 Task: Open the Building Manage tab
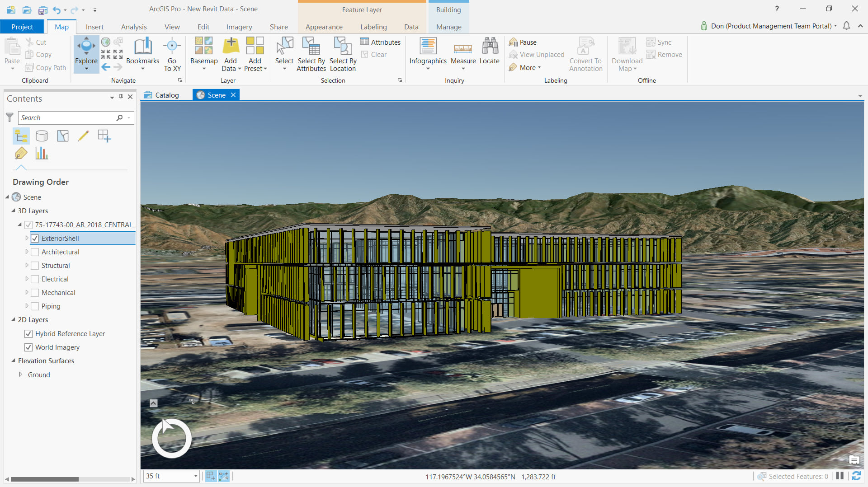pos(448,27)
